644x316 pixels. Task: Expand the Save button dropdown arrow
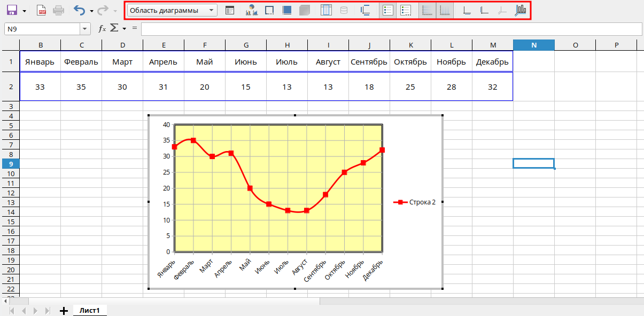24,10
